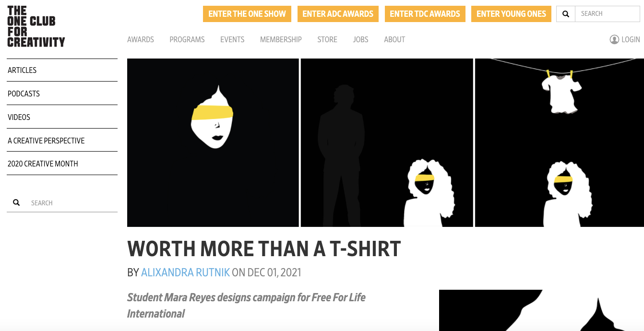Click Enter Young Ones button

(x=511, y=14)
